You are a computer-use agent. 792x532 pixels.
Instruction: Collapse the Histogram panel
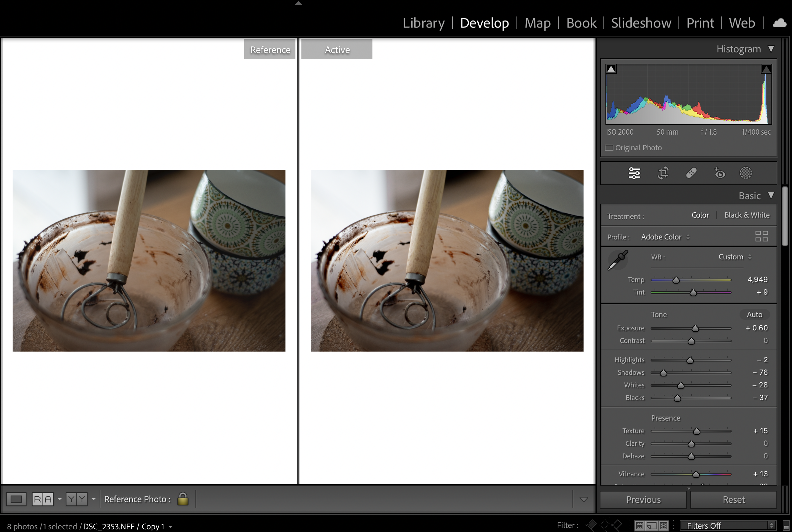click(x=771, y=49)
